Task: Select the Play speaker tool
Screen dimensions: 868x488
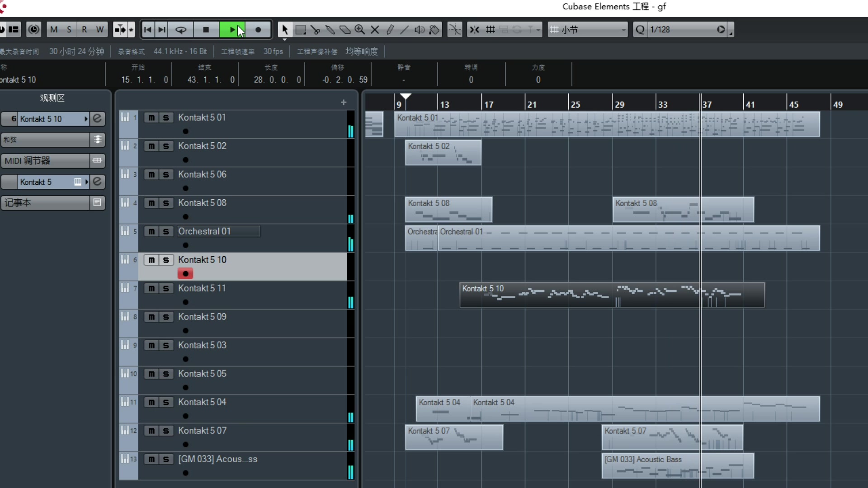Action: coord(420,30)
